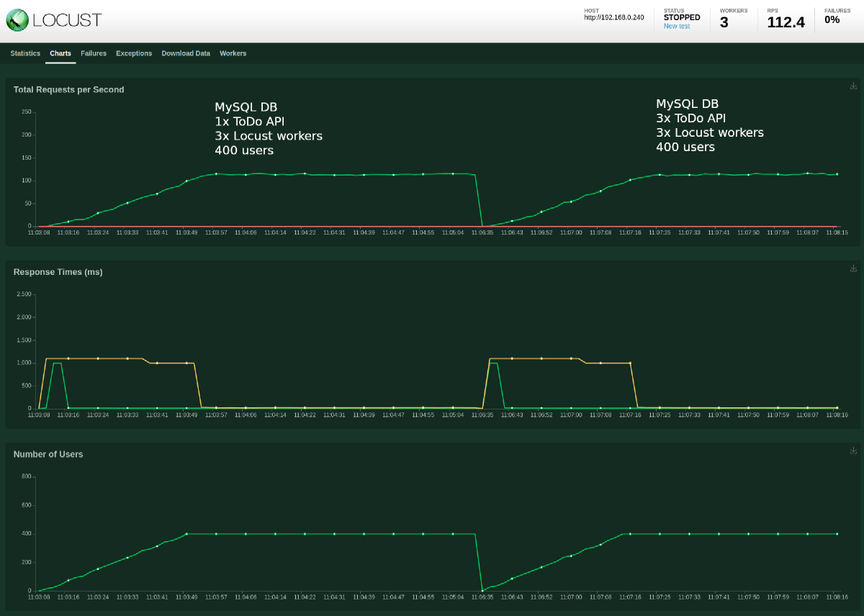
Task: Click the Response Times (ms) title
Action: click(x=58, y=272)
